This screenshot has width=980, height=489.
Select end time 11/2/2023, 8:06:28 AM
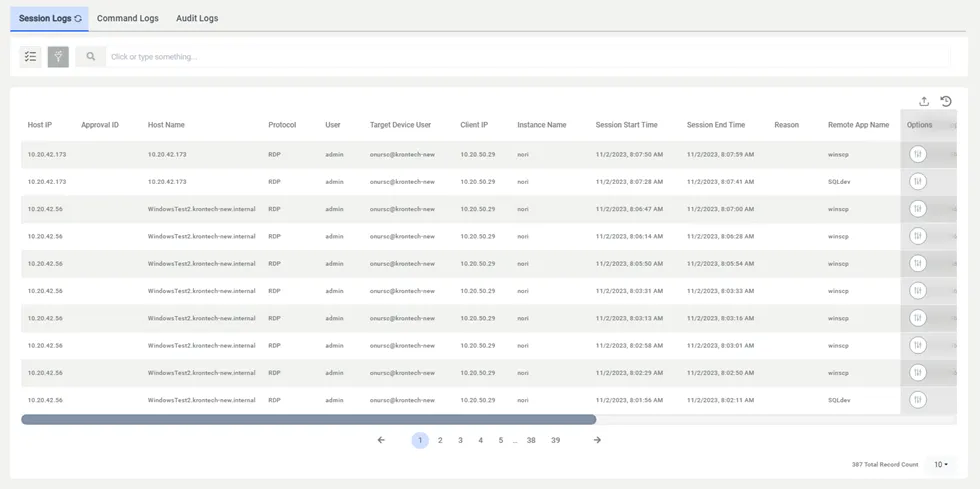click(x=721, y=236)
